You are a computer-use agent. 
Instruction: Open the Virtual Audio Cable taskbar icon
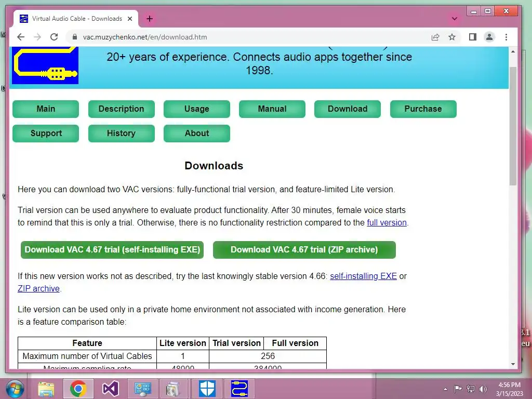pos(240,389)
